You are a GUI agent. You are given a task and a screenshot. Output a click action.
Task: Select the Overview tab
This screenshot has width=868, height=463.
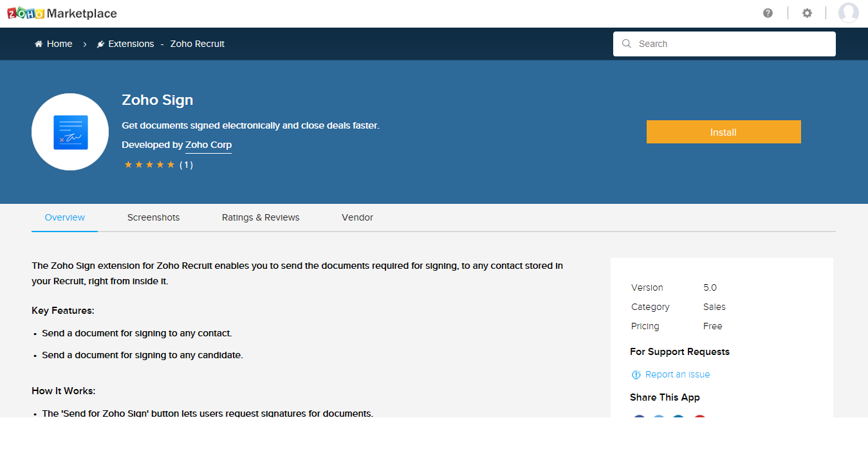(65, 217)
